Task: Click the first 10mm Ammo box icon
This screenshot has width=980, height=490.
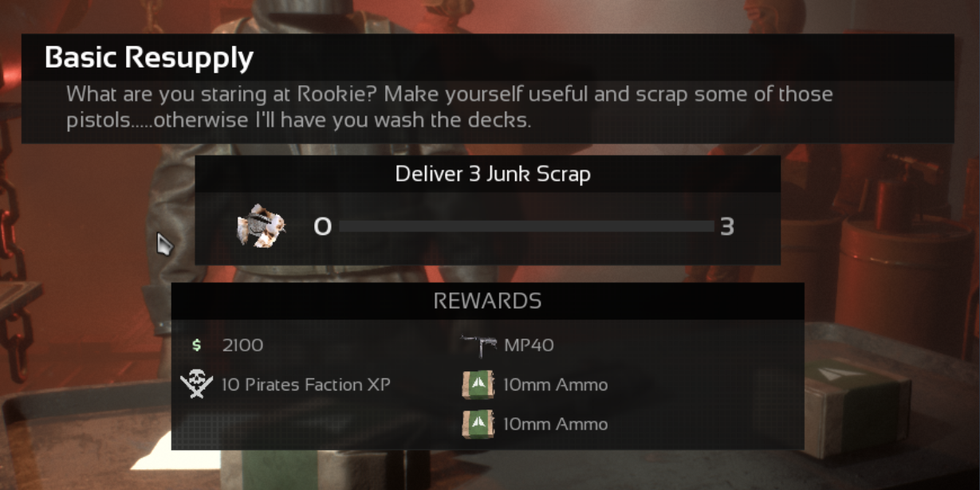Action: point(478,385)
